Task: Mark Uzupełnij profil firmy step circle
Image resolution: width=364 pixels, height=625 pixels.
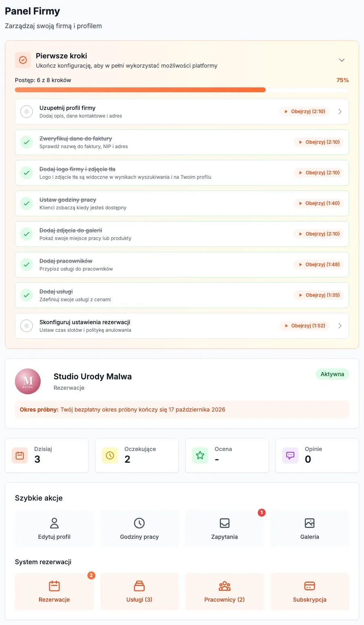Action: [x=27, y=112]
